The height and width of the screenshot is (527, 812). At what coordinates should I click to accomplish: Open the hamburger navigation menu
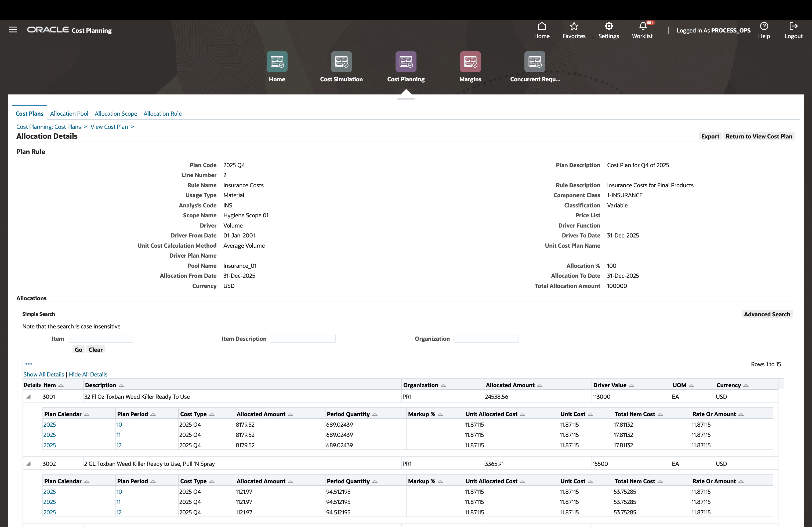pyautogui.click(x=13, y=30)
